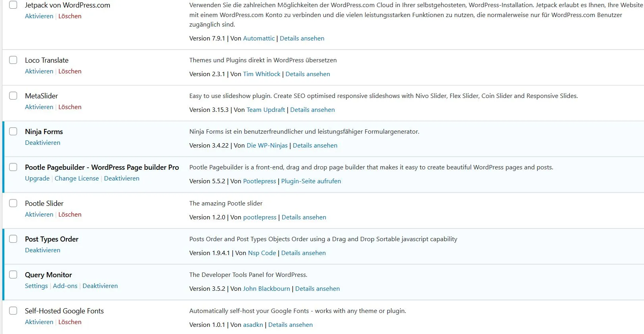644x334 pixels.
Task: Click the Query Monitor Version 3.5.2 text
Action: tap(207, 289)
